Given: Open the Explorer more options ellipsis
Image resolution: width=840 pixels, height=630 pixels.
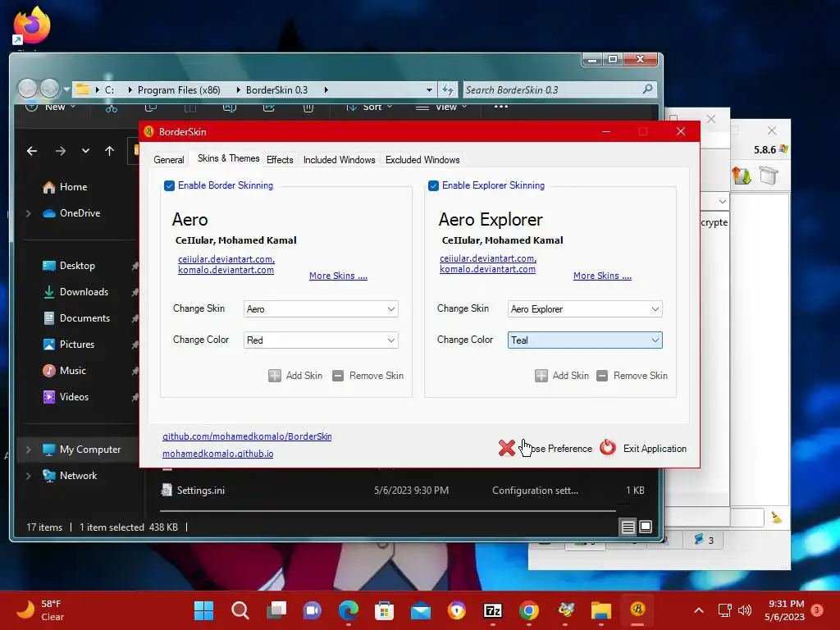Looking at the screenshot, I should click(x=501, y=107).
